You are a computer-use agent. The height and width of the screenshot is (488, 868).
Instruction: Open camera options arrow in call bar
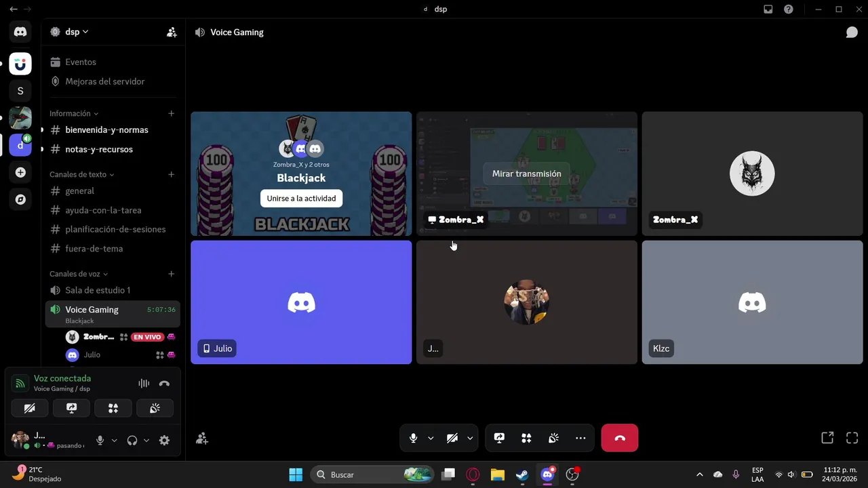[470, 438]
